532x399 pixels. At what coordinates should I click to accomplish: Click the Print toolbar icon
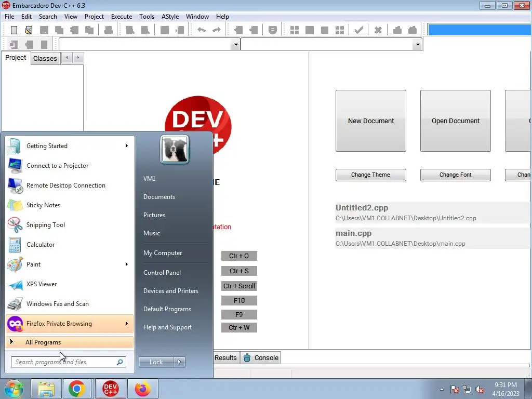click(x=108, y=30)
